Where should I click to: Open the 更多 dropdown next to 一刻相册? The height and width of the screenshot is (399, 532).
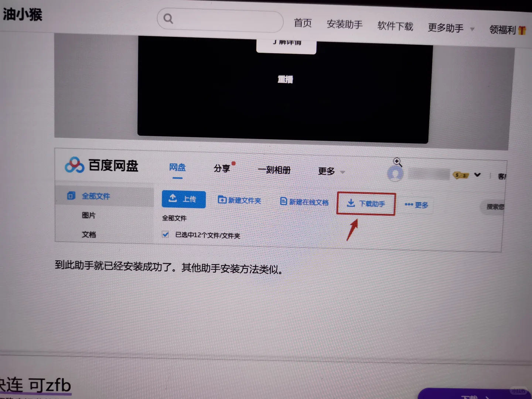coord(327,171)
